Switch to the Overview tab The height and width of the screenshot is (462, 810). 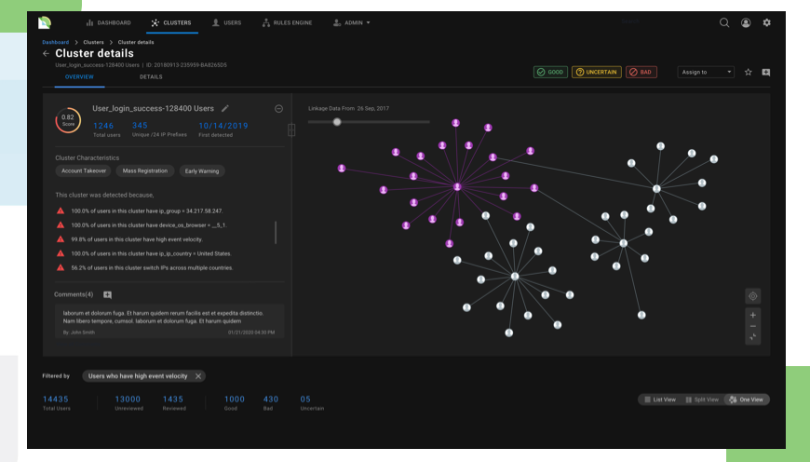click(79, 77)
